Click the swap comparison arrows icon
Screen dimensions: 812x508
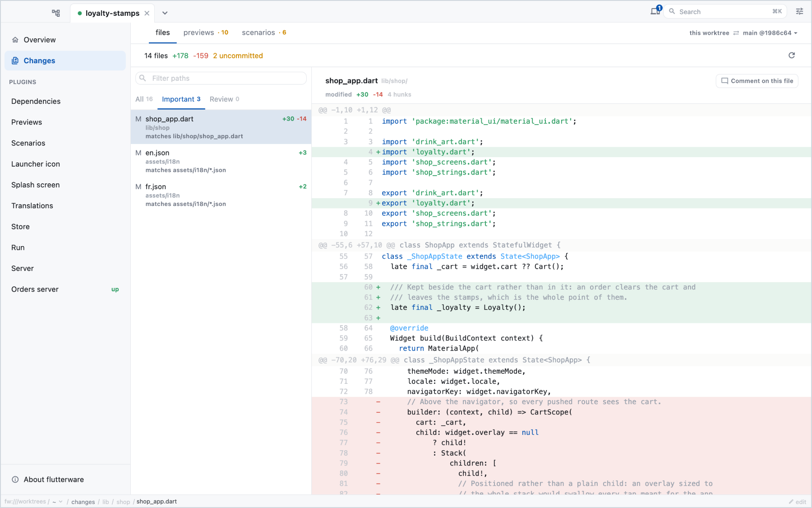pyautogui.click(x=736, y=33)
